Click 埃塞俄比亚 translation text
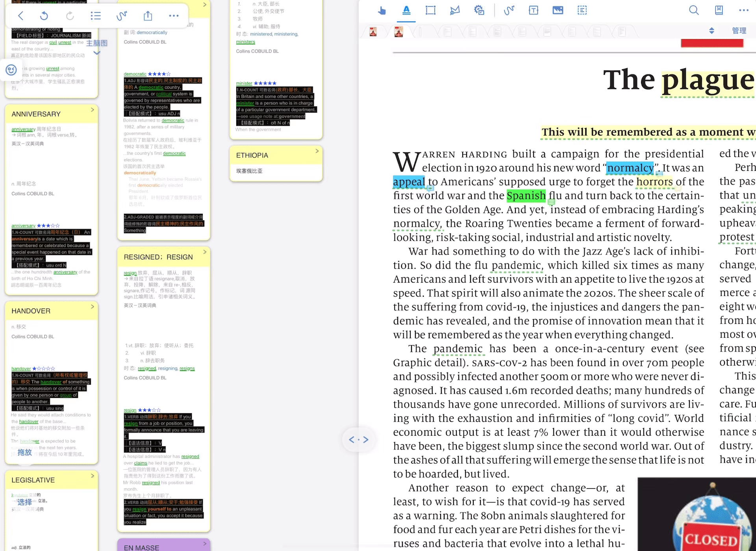Screen dimensions: 756x551 pyautogui.click(x=249, y=171)
